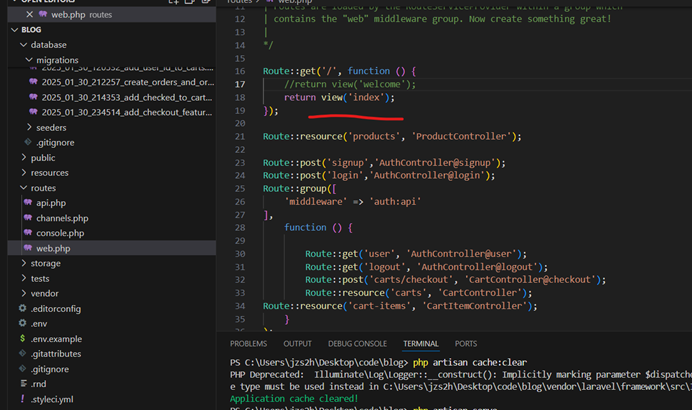Screen dimensions: 692x410
Task: Switch to the DEBUG CONSOLE tab
Action: tap(357, 344)
